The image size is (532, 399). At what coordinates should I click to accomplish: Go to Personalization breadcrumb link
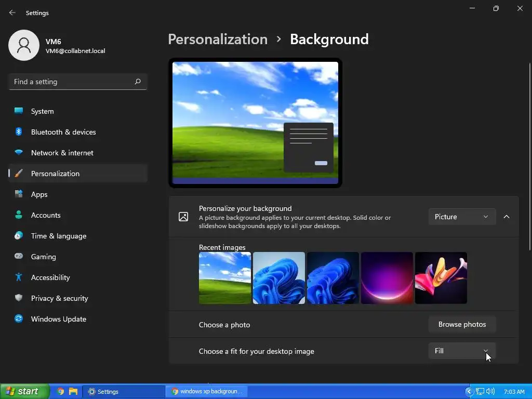coord(218,39)
